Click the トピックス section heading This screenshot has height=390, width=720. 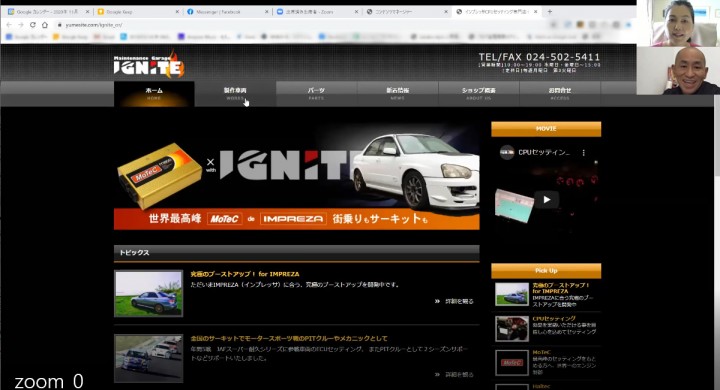tap(134, 253)
